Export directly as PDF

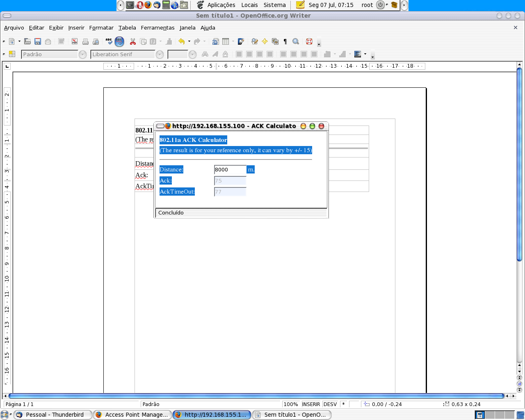point(75,41)
